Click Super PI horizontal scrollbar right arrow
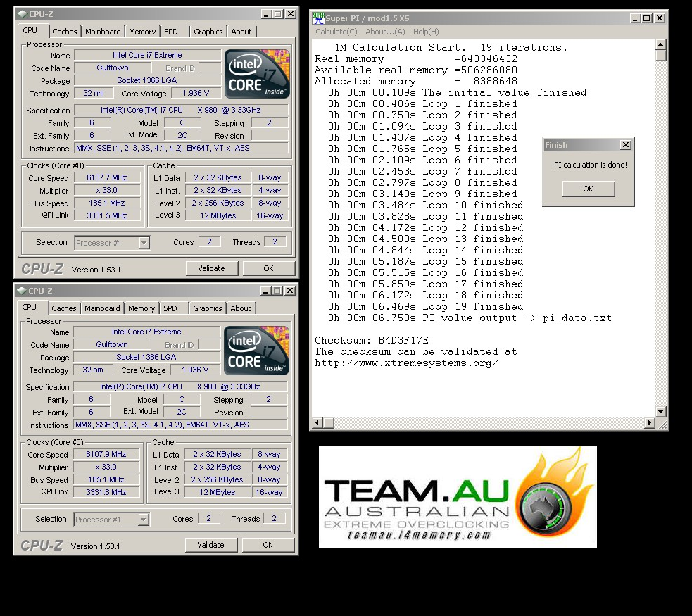The image size is (692, 616). [x=649, y=422]
